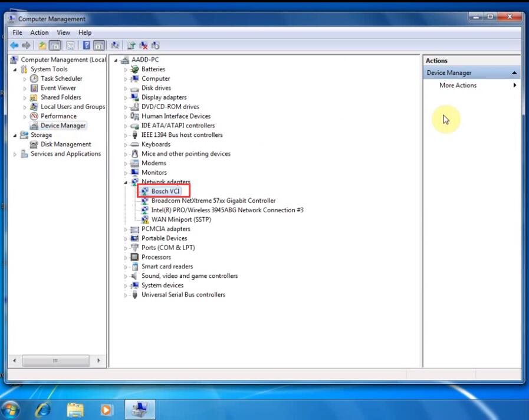The width and height of the screenshot is (529, 420).
Task: Select Disk Management in left tree
Action: 65,145
